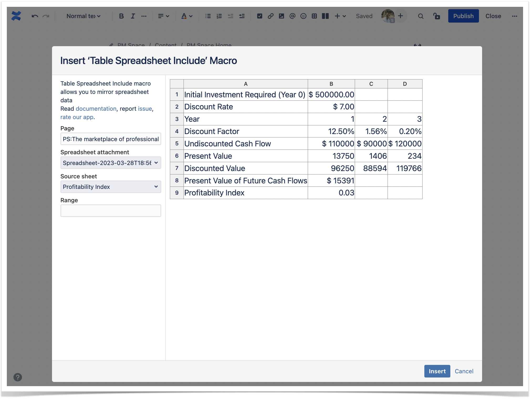Insert a user mention
This screenshot has width=532, height=399.
coord(293,16)
